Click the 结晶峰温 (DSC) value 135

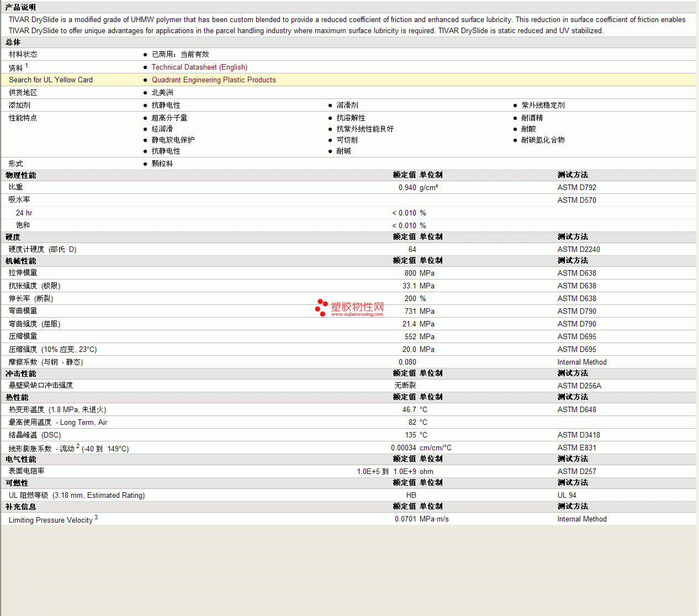[x=410, y=435]
